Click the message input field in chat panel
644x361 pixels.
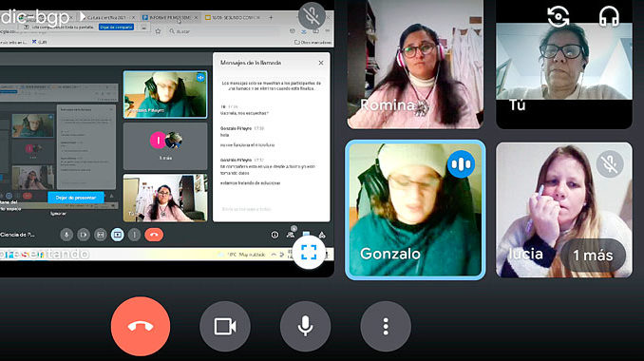[x=271, y=209]
